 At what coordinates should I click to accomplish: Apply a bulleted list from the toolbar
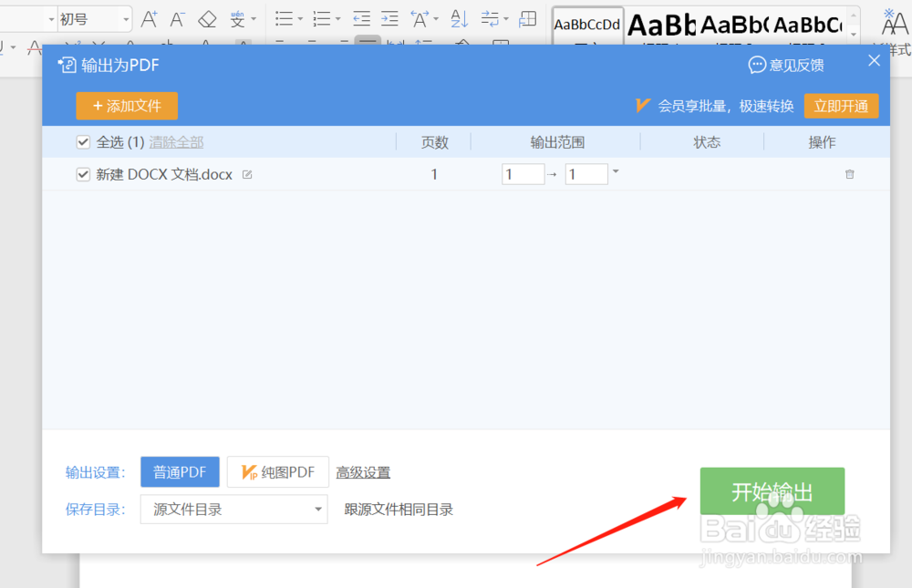[x=284, y=18]
